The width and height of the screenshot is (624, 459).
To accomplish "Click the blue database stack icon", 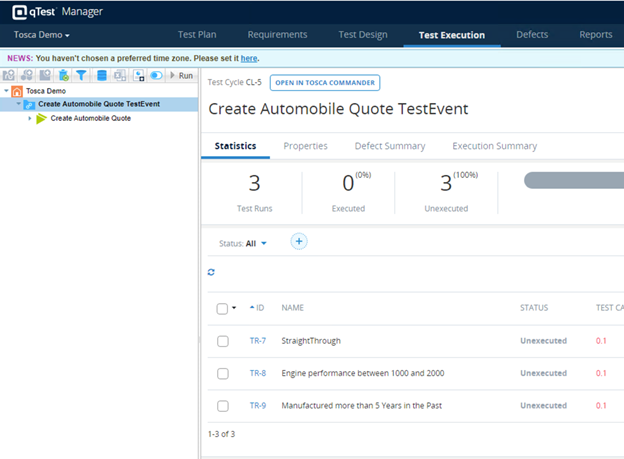I will (x=101, y=75).
